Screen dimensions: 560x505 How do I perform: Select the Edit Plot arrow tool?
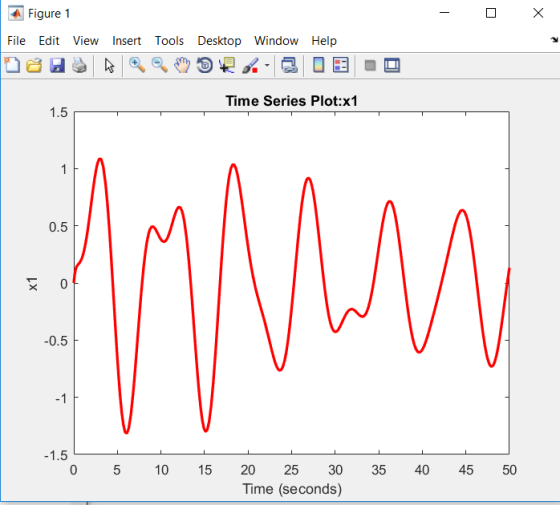109,65
